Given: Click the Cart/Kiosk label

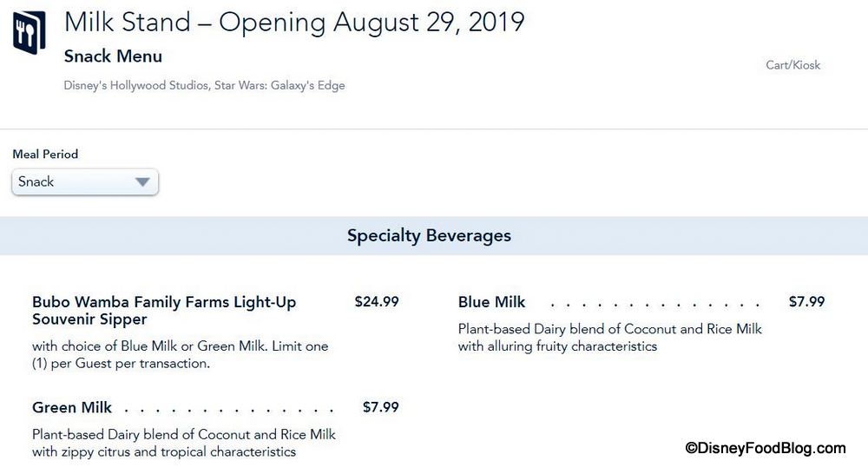Looking at the screenshot, I should point(792,65).
